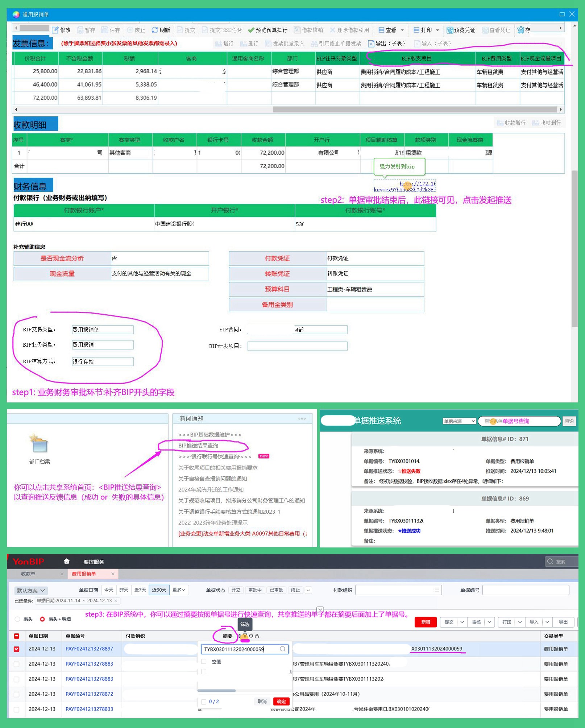
Task: Open the BIP推送结果查询 link
Action: 198,445
